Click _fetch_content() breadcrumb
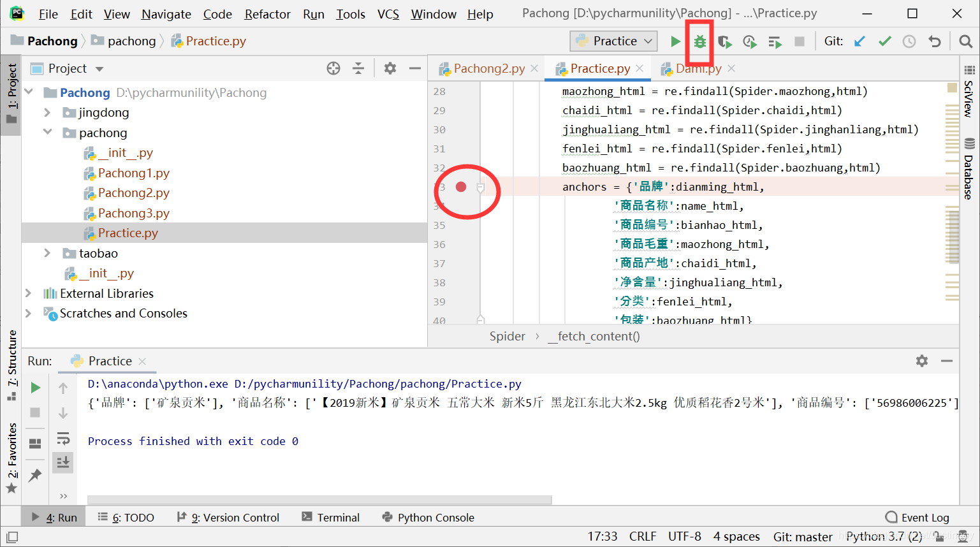 pyautogui.click(x=594, y=336)
